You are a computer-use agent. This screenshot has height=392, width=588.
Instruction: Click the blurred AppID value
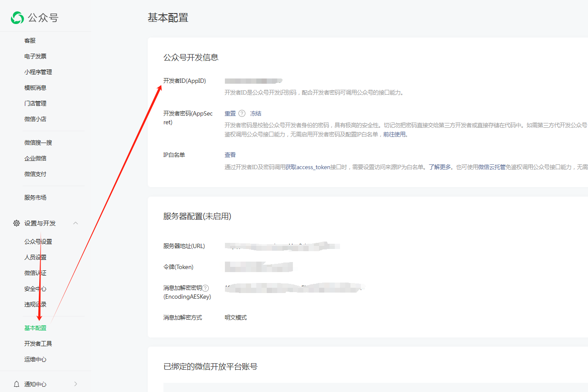click(x=253, y=81)
